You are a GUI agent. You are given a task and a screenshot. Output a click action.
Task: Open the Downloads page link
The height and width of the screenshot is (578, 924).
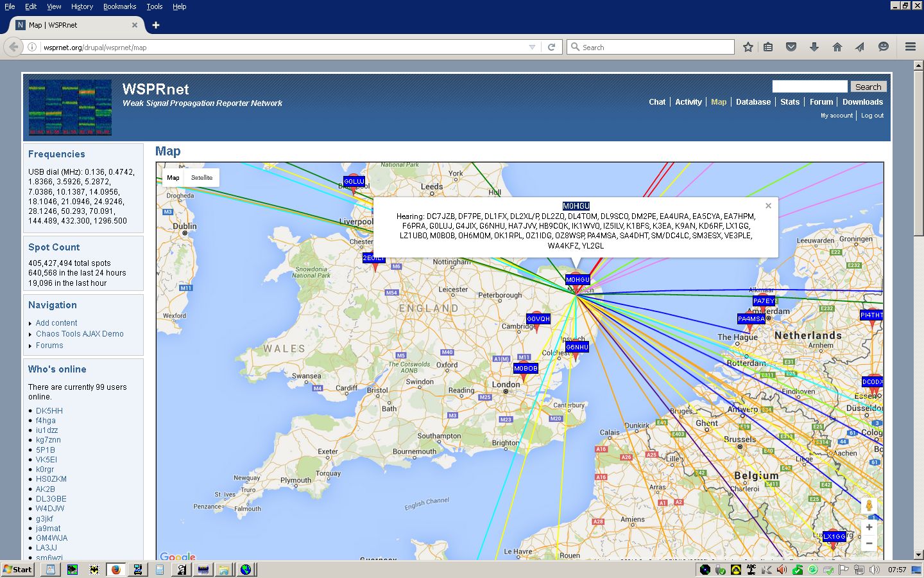[x=862, y=102]
